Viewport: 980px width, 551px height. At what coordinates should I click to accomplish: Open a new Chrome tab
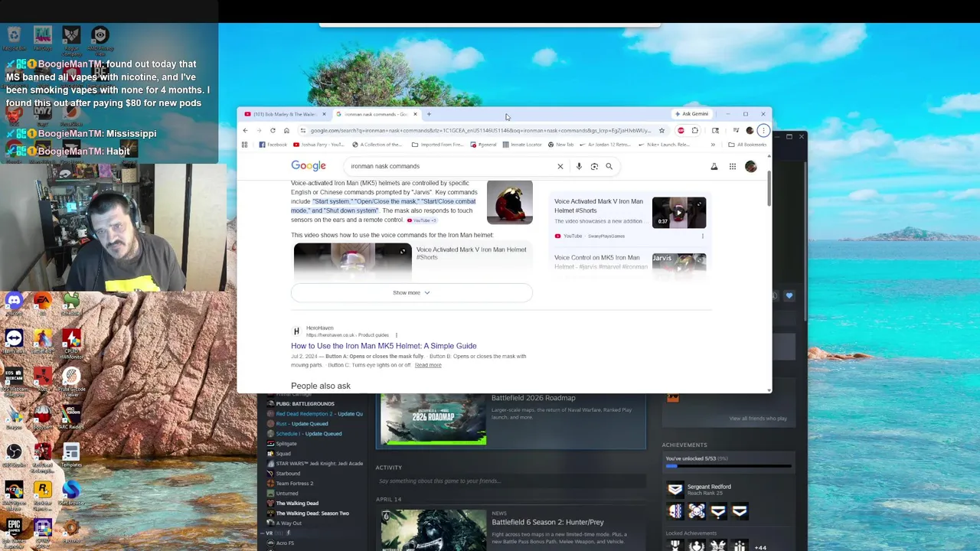click(429, 114)
